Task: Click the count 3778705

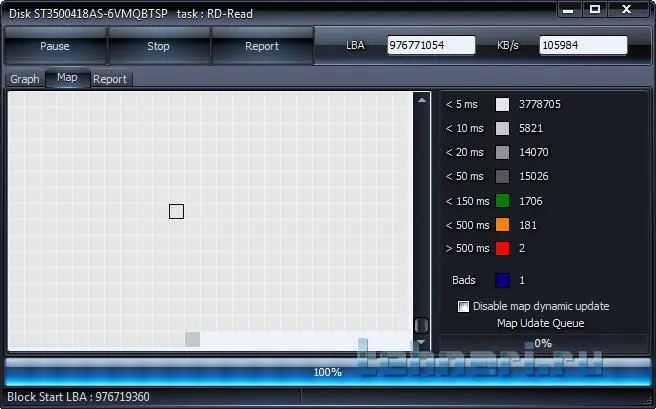Action: [x=540, y=105]
